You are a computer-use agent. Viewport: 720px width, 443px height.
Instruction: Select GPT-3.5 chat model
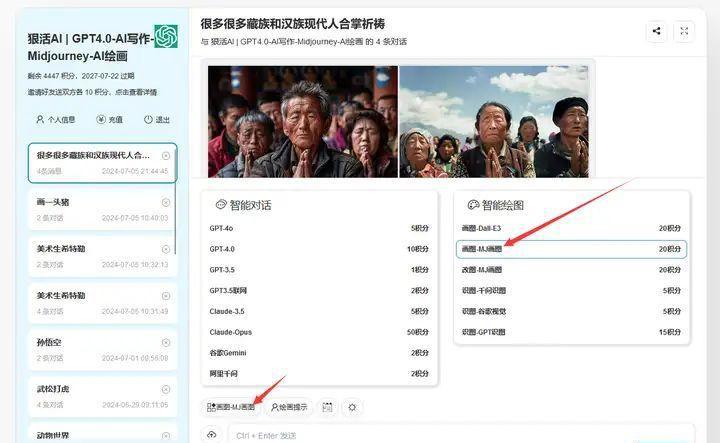point(319,269)
